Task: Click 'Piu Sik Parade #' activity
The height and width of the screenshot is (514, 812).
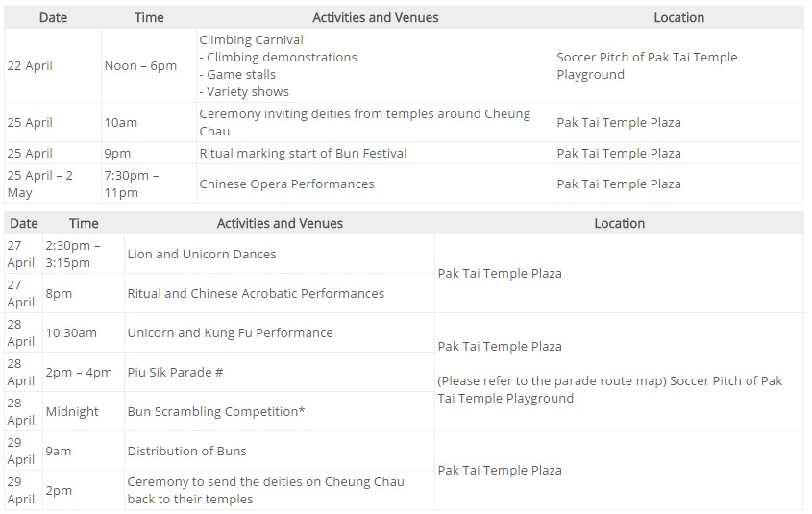Action: point(175,372)
